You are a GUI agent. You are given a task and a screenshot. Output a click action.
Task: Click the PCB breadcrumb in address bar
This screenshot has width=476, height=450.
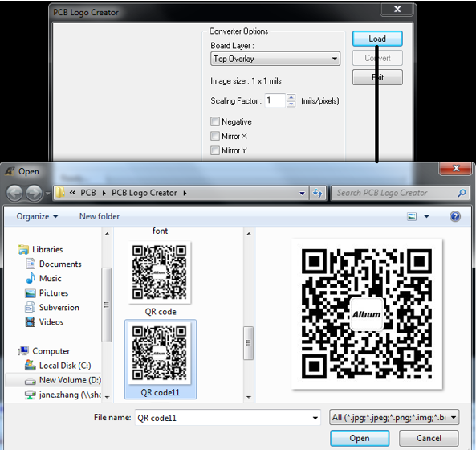(88, 193)
